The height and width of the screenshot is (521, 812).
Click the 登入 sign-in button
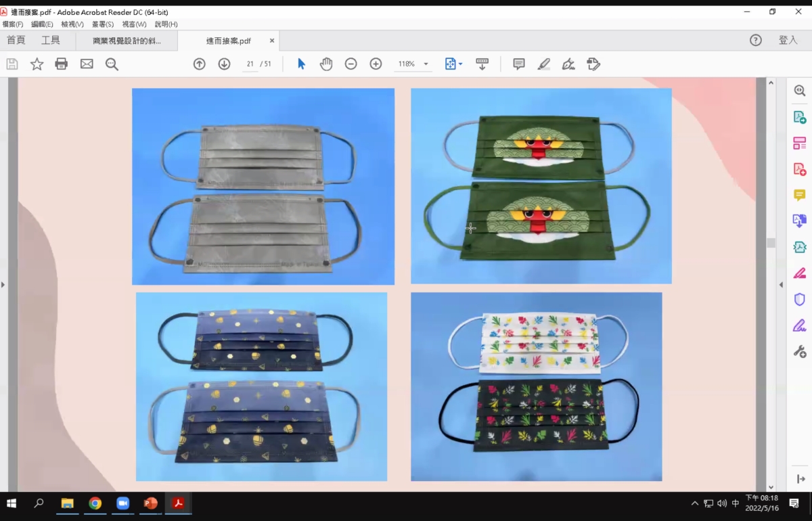tap(788, 41)
